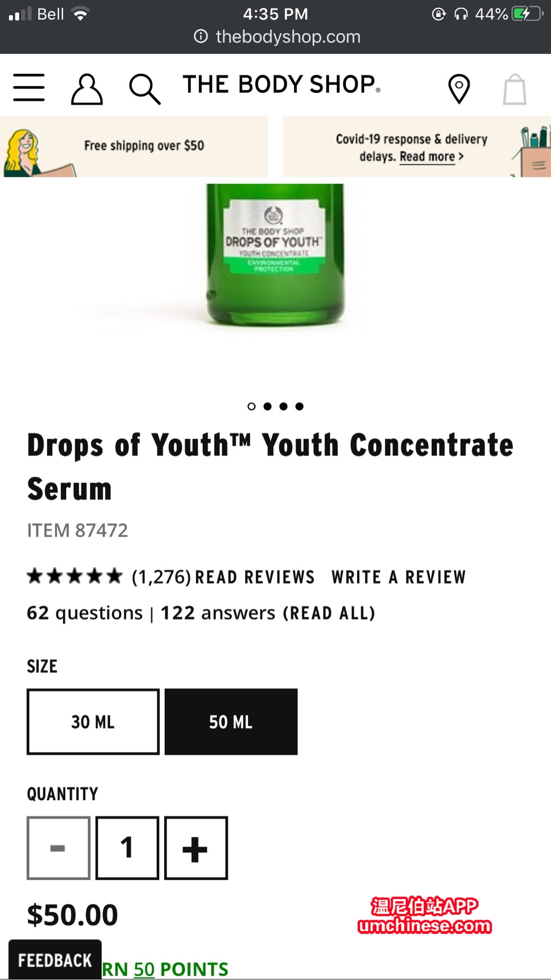This screenshot has height=980, width=551.
Task: Select the 30 ML size option
Action: pos(93,722)
